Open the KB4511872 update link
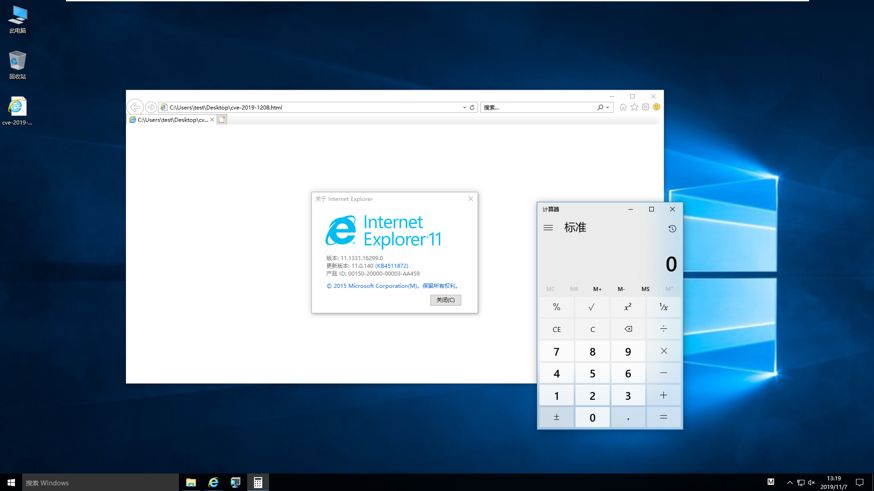 (392, 266)
